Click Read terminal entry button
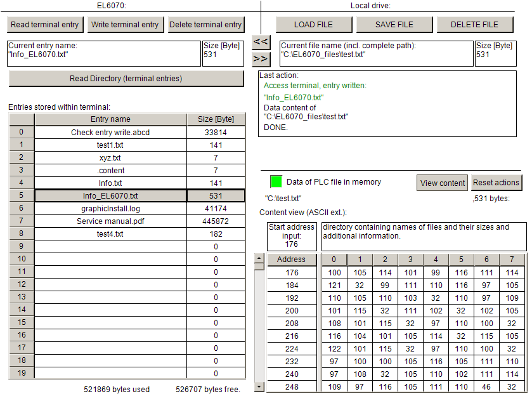Viewport: 532px width, 401px height. pyautogui.click(x=45, y=25)
